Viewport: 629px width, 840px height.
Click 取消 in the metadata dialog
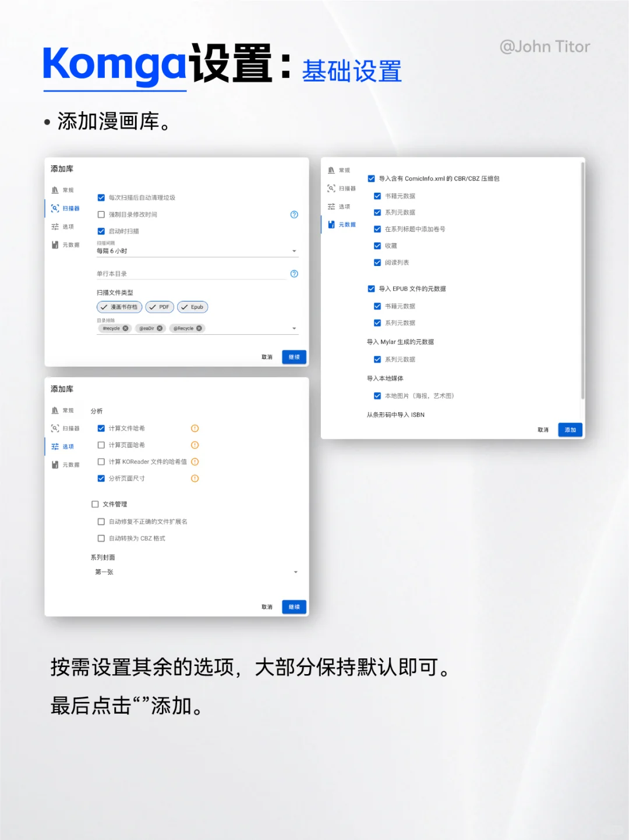pos(543,430)
